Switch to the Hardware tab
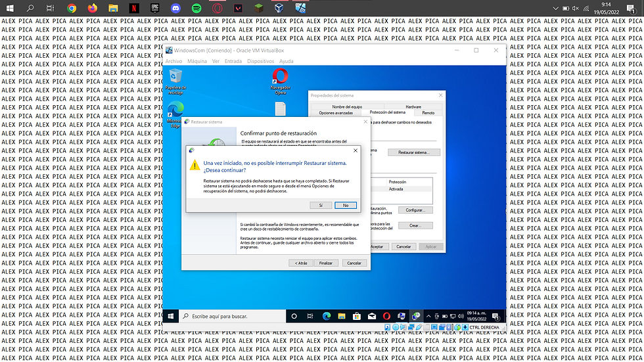 (x=413, y=106)
